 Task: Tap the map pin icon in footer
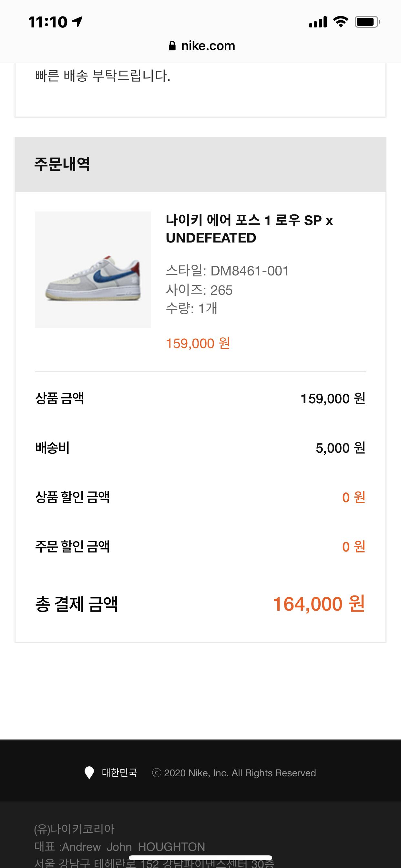(89, 773)
